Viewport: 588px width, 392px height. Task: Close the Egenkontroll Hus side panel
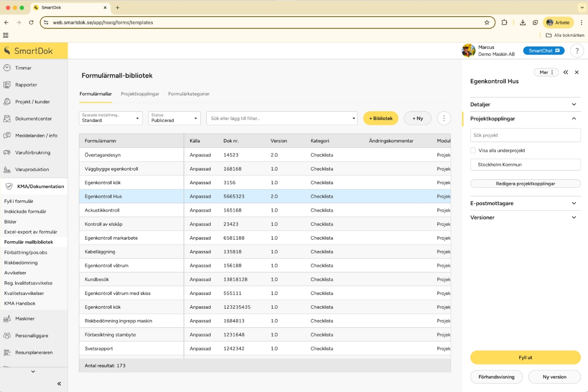[x=577, y=73]
